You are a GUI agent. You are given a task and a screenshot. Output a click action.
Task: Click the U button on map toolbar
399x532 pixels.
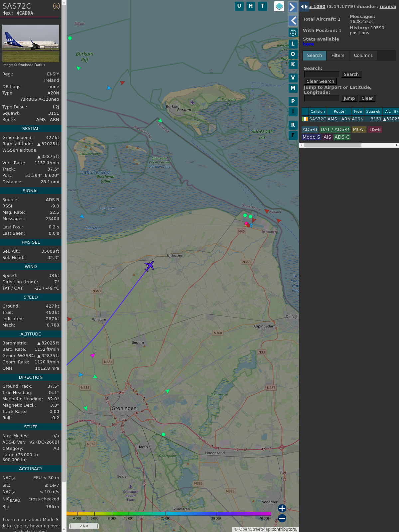click(239, 6)
